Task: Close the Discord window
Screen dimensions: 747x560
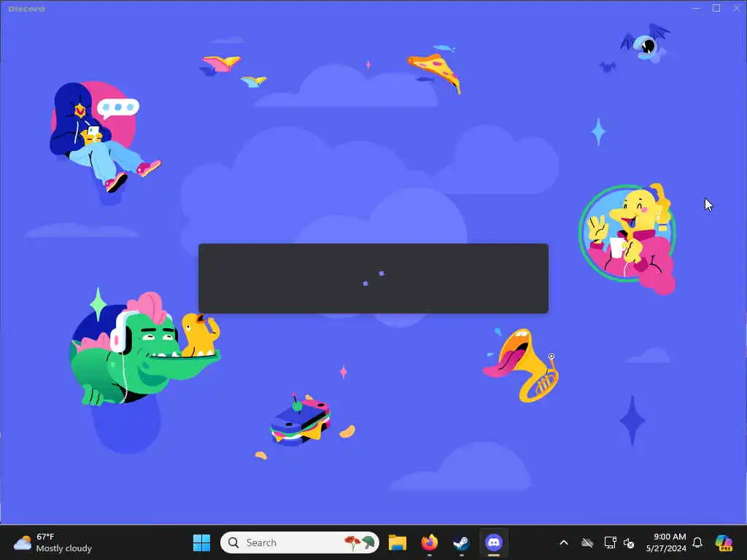Action: pyautogui.click(x=736, y=8)
